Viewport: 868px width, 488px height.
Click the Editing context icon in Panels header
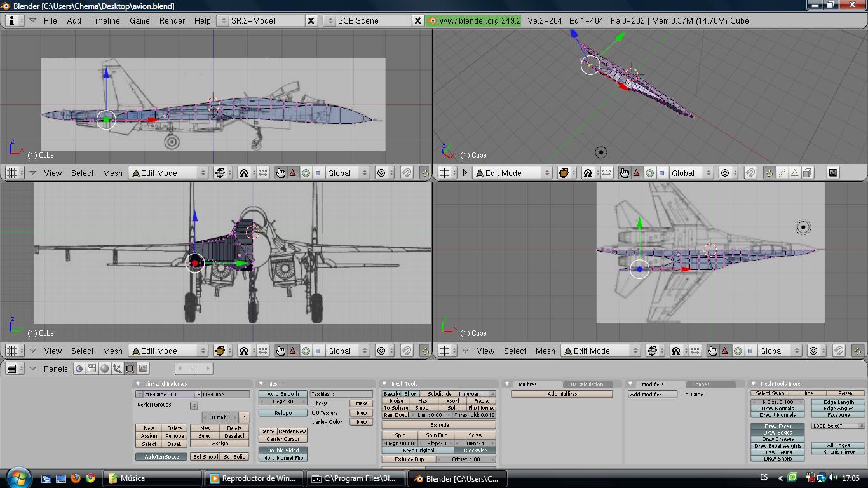[x=130, y=369]
